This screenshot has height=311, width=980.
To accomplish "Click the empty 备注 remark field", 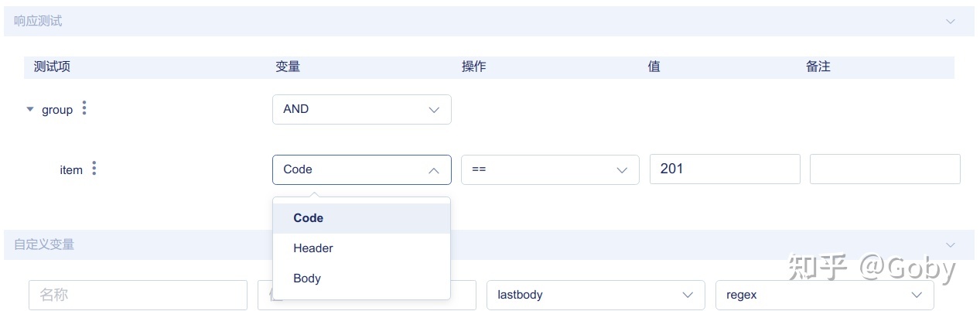I will pos(884,169).
